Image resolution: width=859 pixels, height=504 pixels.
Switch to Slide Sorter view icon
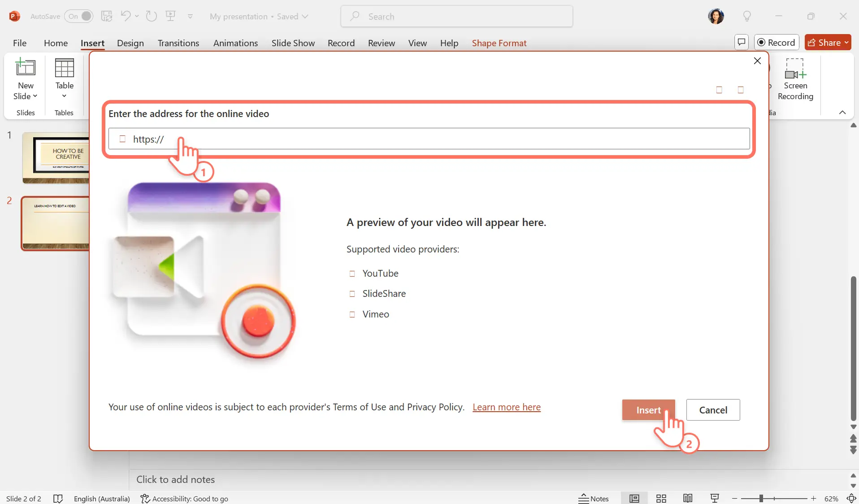click(661, 499)
